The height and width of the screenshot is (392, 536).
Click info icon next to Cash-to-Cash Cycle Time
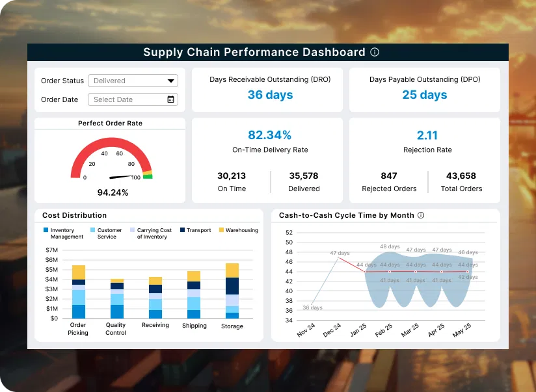[421, 215]
